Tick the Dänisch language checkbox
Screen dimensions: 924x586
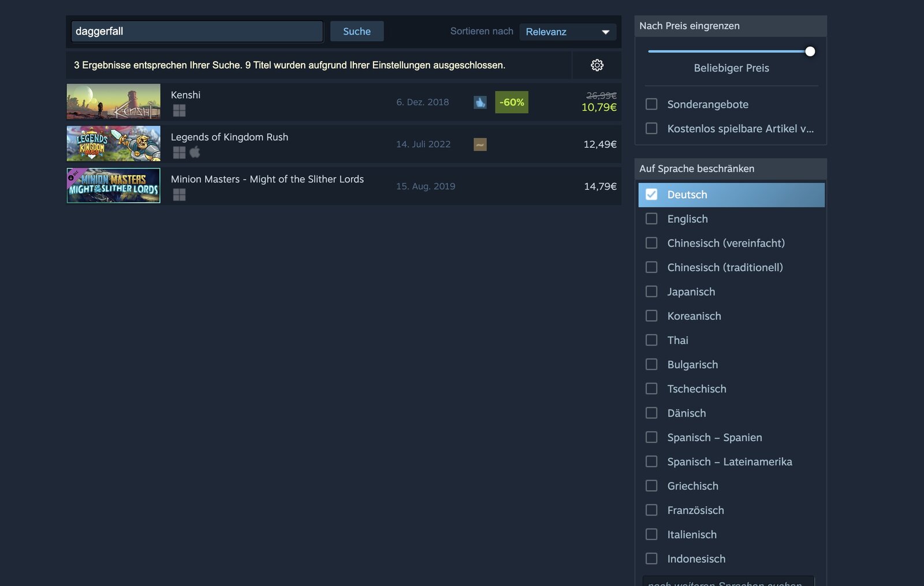pyautogui.click(x=651, y=413)
